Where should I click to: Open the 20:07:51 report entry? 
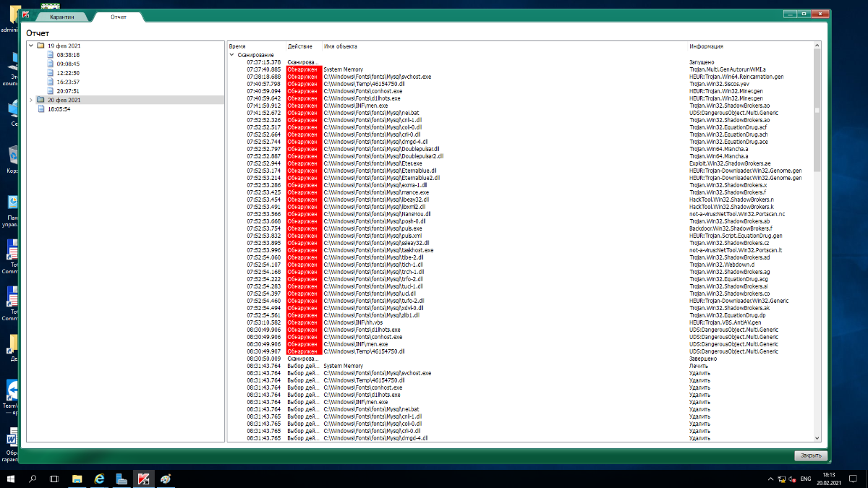pos(68,91)
